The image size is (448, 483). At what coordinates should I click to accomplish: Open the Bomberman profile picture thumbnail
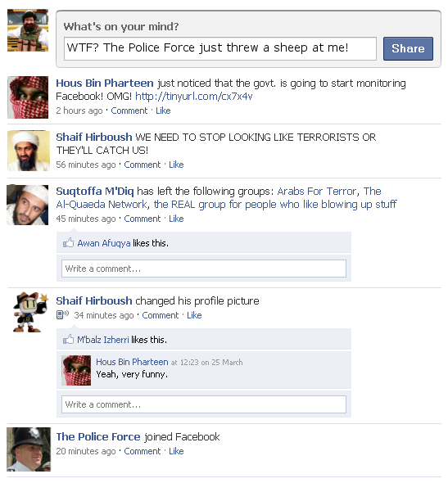[30, 312]
